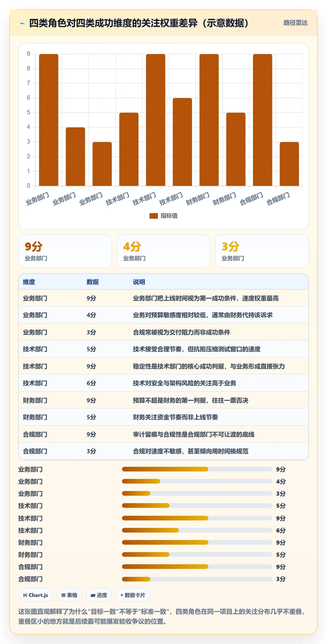Click the 表格 tag

(x=69, y=595)
